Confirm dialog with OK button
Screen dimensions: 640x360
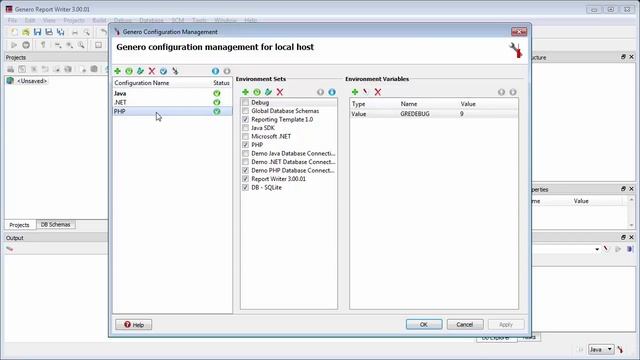424,324
